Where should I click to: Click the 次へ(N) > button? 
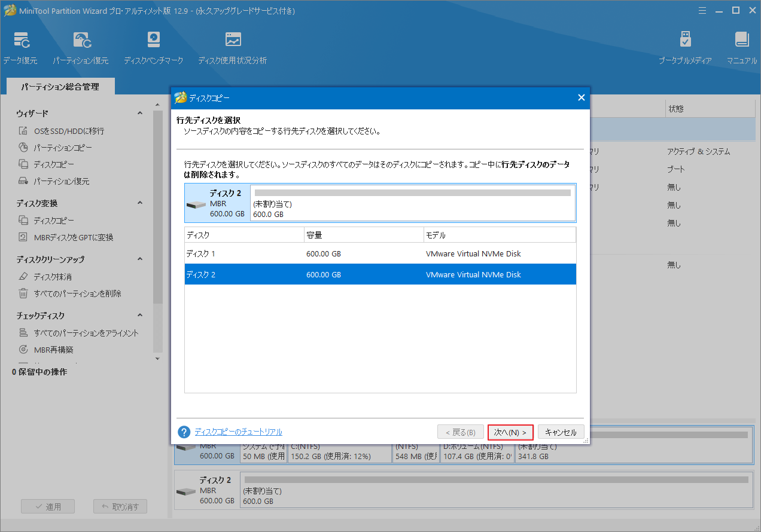[510, 432]
